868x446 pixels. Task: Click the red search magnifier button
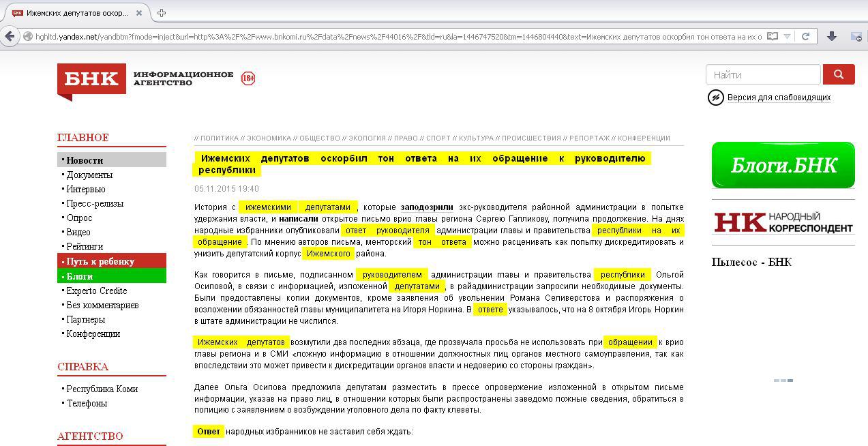(x=839, y=74)
